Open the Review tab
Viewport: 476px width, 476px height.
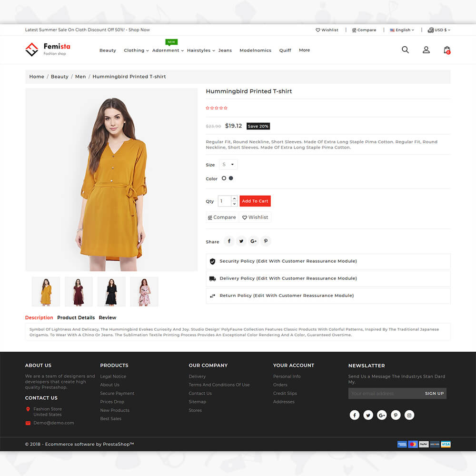tap(108, 317)
